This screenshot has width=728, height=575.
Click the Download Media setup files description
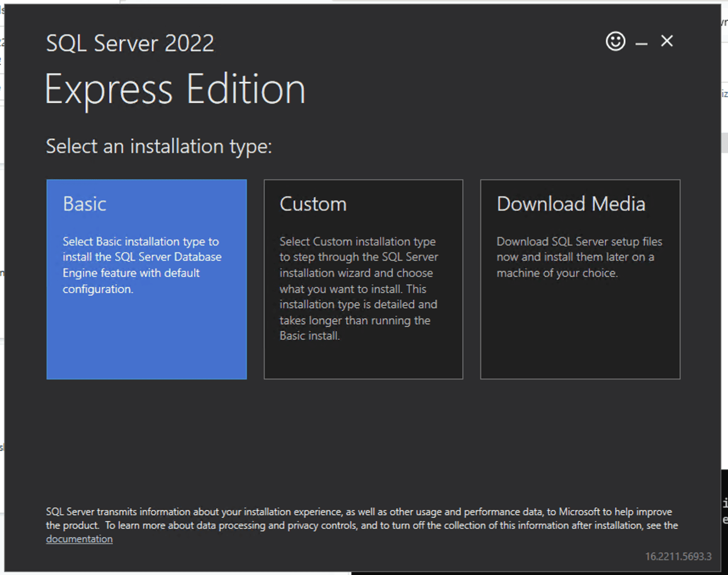tap(579, 257)
